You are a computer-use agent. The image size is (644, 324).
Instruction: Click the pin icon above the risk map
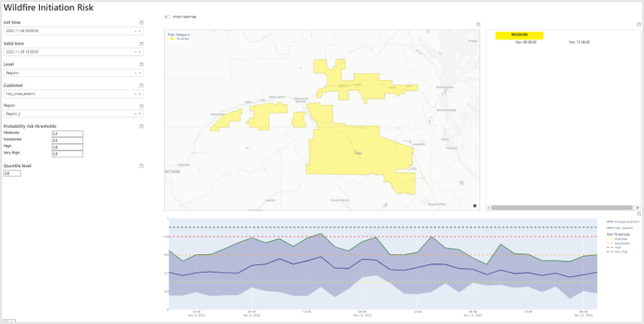click(478, 24)
